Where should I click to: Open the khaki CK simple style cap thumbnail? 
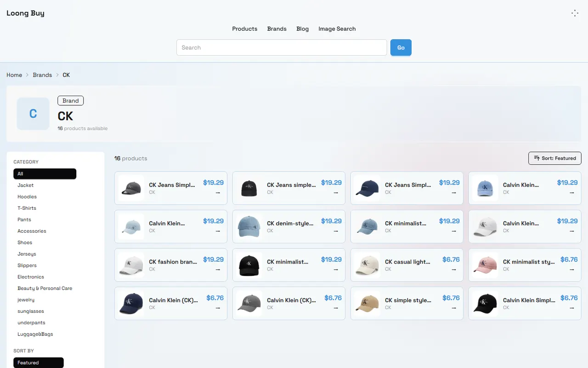click(367, 304)
